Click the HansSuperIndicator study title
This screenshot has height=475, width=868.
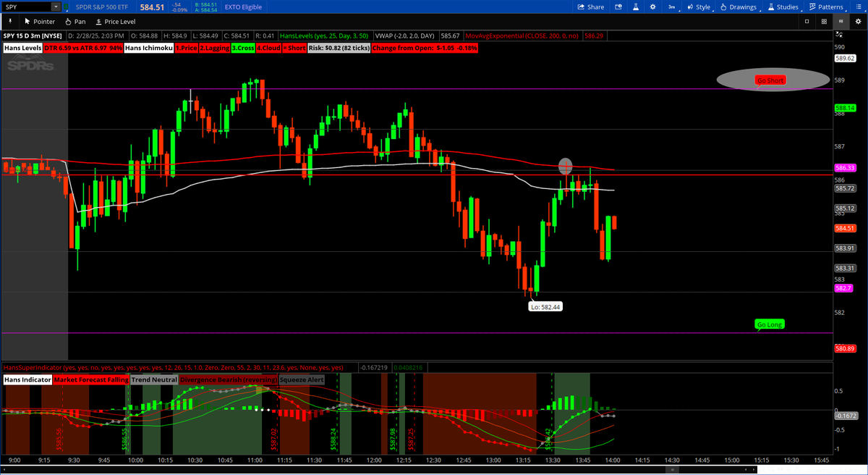point(174,367)
